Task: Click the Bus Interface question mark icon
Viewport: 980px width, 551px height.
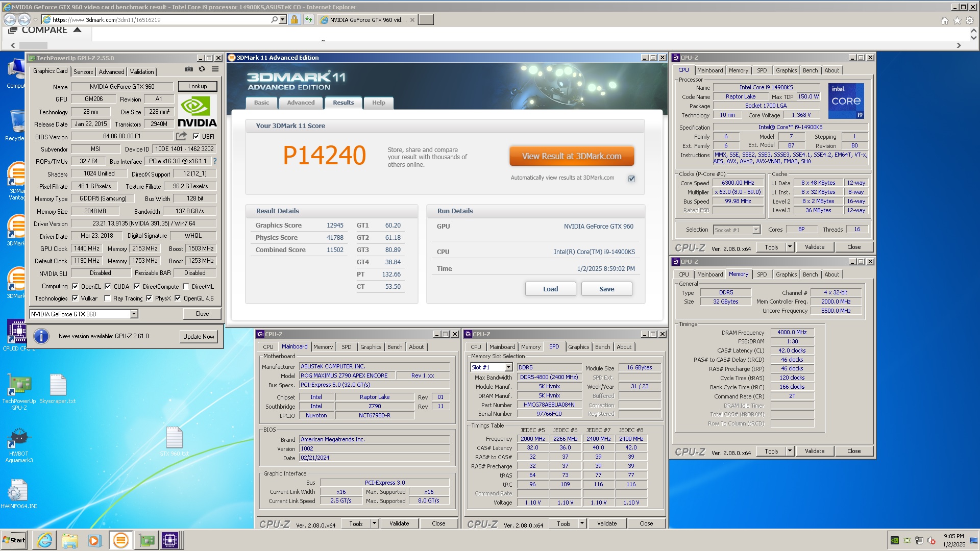Action: point(215,161)
